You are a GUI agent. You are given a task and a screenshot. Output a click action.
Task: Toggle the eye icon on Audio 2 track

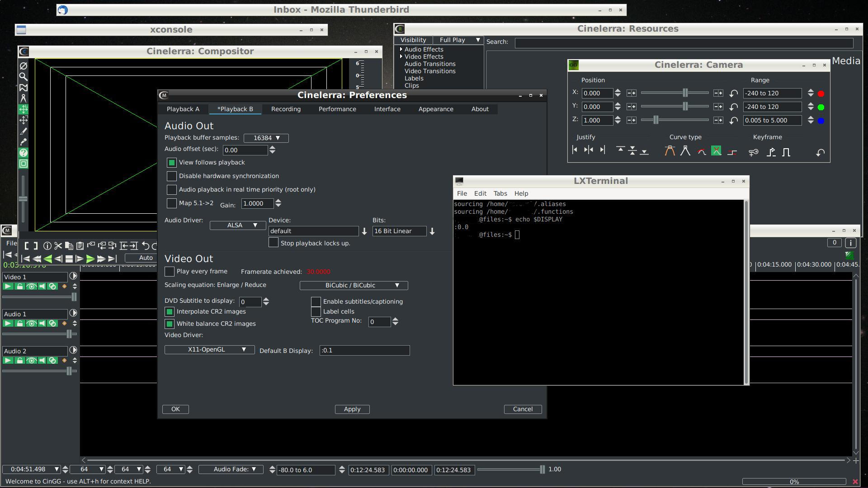point(31,361)
